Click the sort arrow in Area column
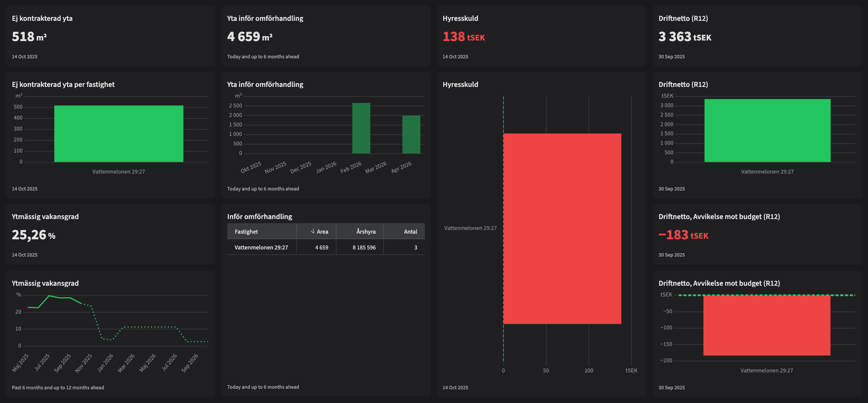 (x=313, y=231)
